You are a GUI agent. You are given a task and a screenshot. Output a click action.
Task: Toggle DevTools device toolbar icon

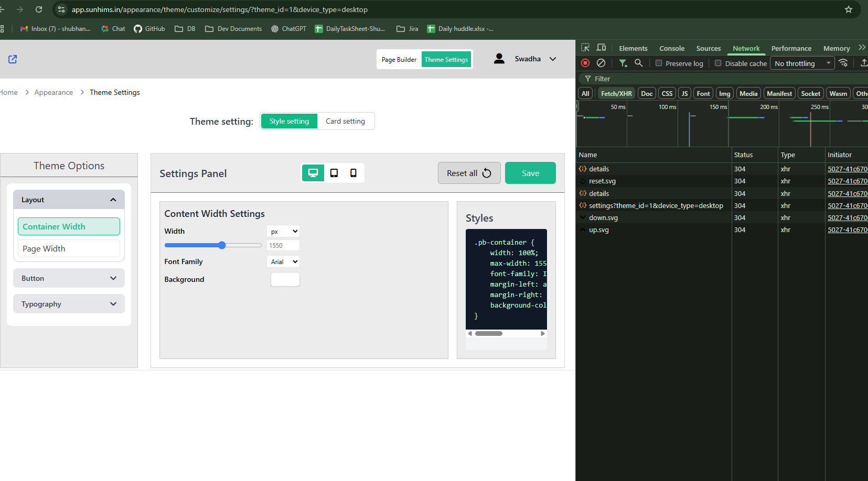tap(601, 48)
